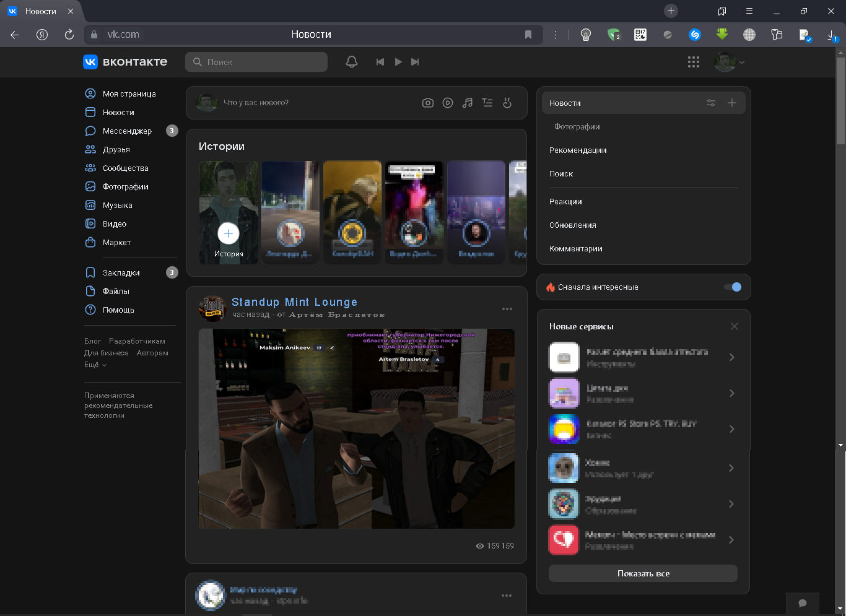Viewport: 846px width, 616px height.
Task: Skip to previous track in header player
Action: pyautogui.click(x=380, y=62)
